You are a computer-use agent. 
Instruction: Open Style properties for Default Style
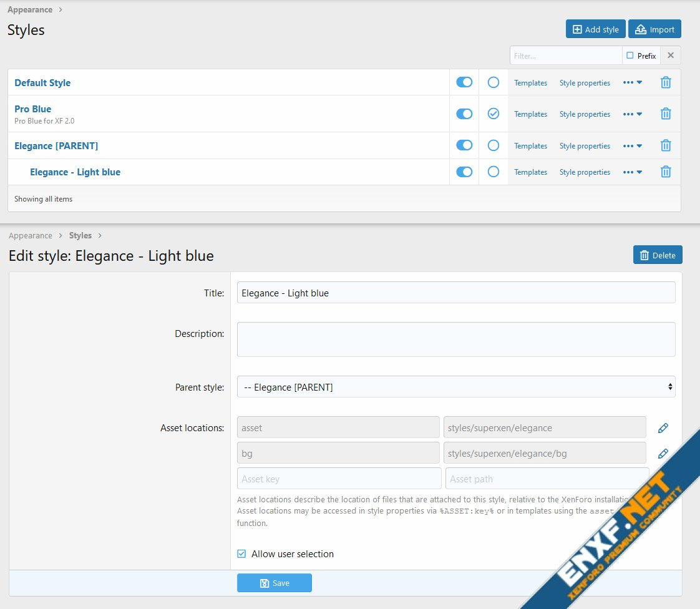click(x=585, y=82)
